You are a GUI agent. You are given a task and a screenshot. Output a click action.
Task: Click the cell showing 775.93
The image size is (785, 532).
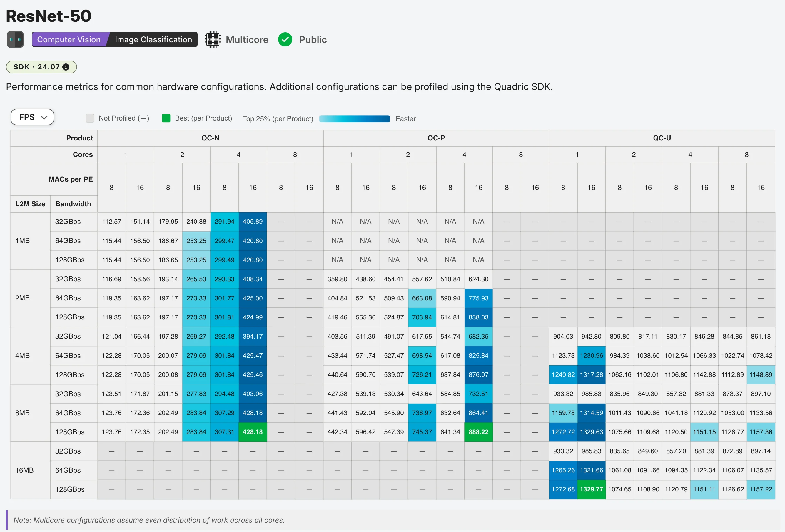478,298
